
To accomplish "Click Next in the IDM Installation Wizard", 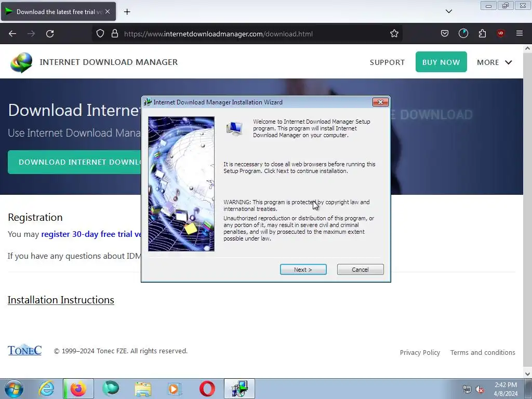I will (x=303, y=270).
